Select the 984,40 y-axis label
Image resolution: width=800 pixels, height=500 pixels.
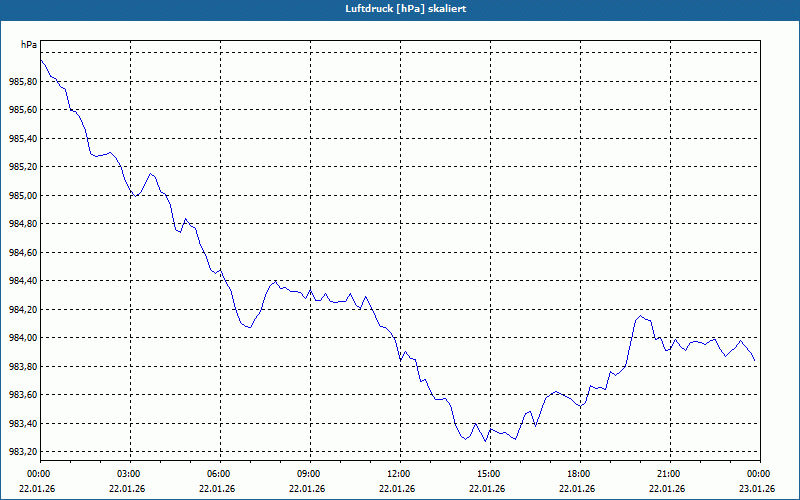tap(24, 281)
